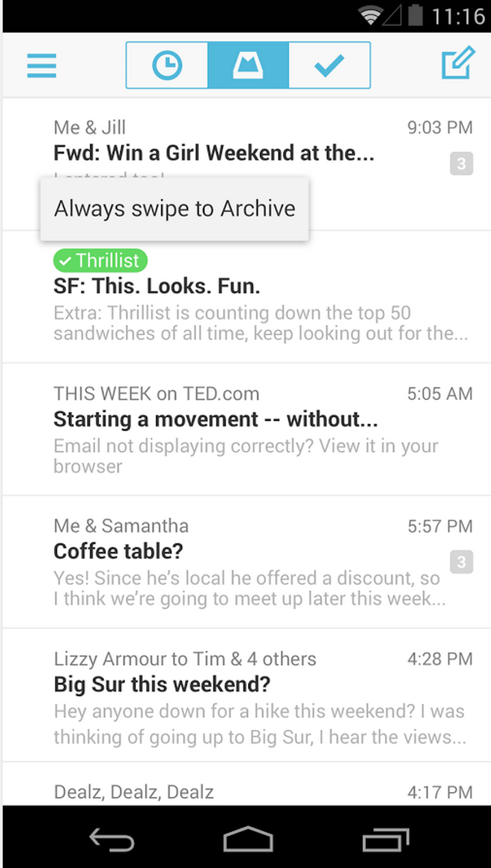The image size is (491, 868).
Task: Open the hamburger navigation menu
Action: pos(42,65)
